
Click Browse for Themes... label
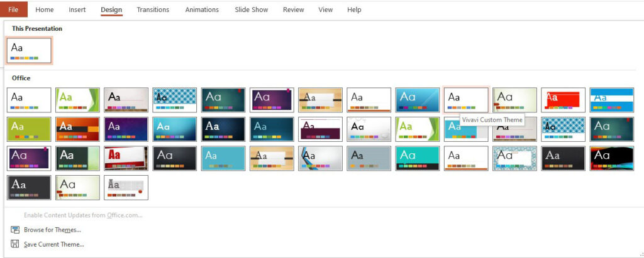pos(52,230)
